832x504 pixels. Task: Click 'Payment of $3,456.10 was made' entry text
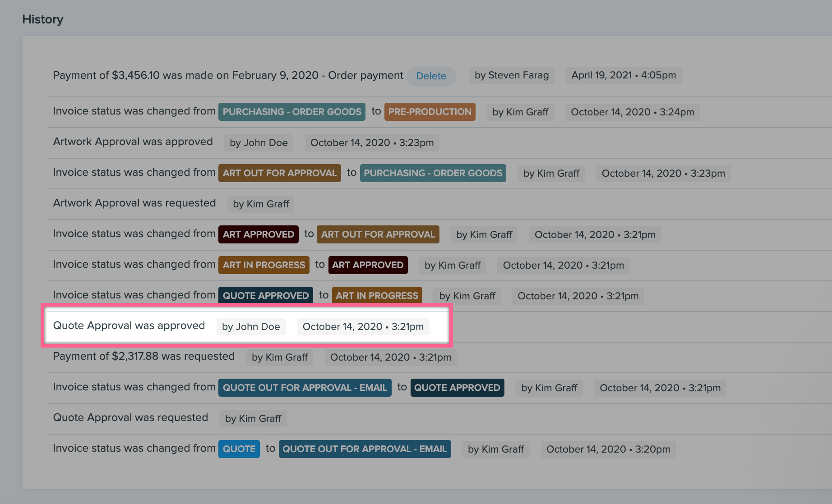pyautogui.click(x=228, y=75)
